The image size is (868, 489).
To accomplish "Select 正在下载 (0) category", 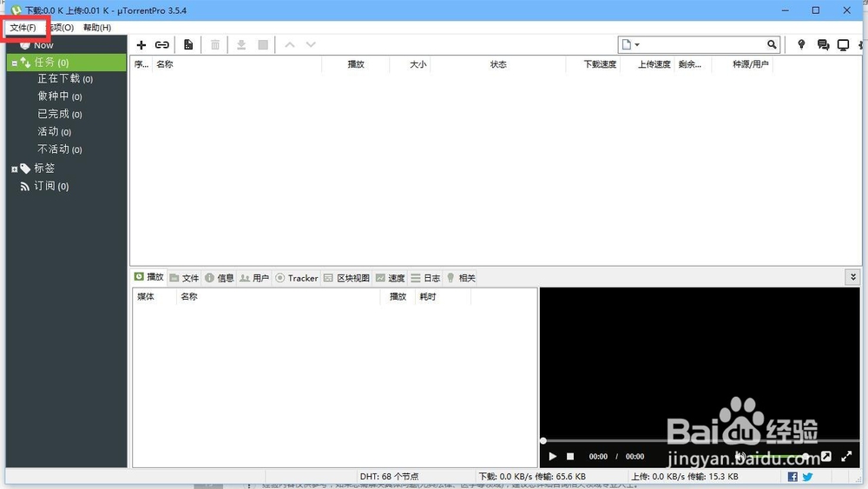I will coord(65,79).
